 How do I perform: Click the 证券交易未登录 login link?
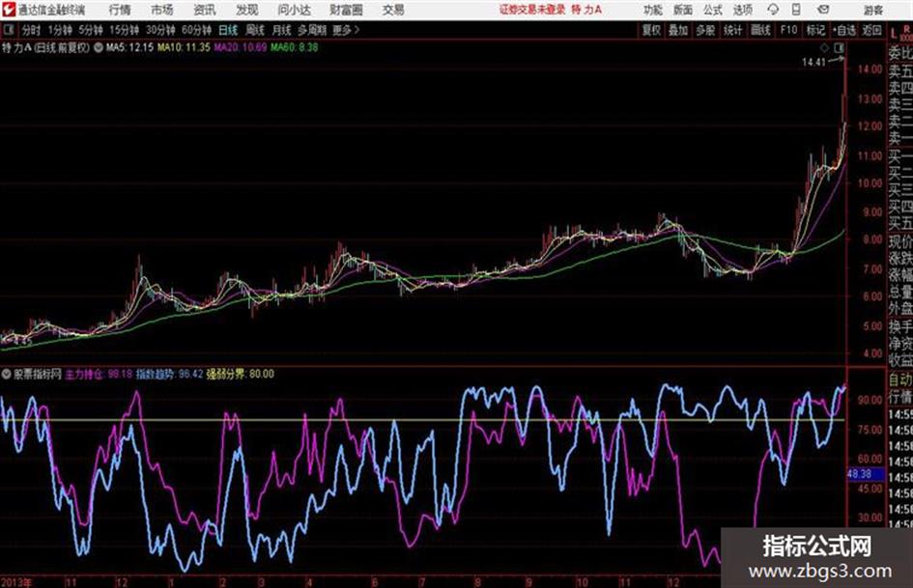coord(532,10)
